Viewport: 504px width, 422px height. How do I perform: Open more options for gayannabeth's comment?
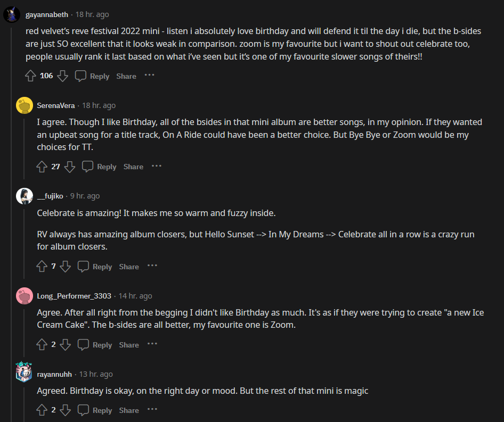pyautogui.click(x=150, y=76)
